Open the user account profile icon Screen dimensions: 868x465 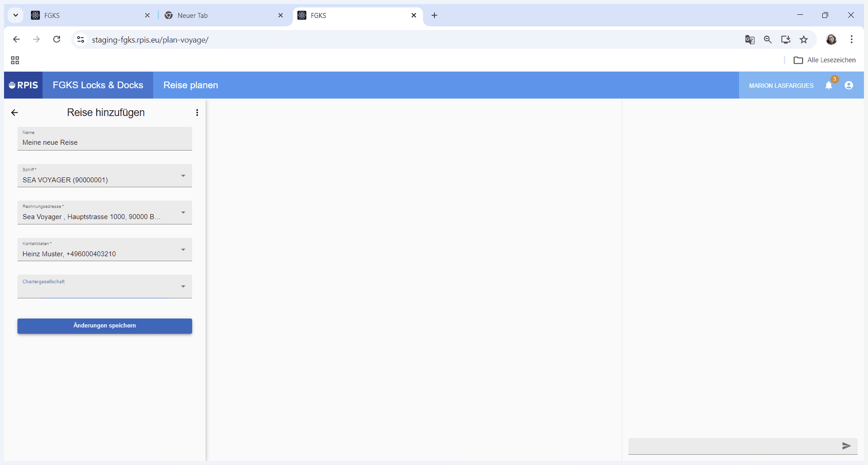[849, 85]
